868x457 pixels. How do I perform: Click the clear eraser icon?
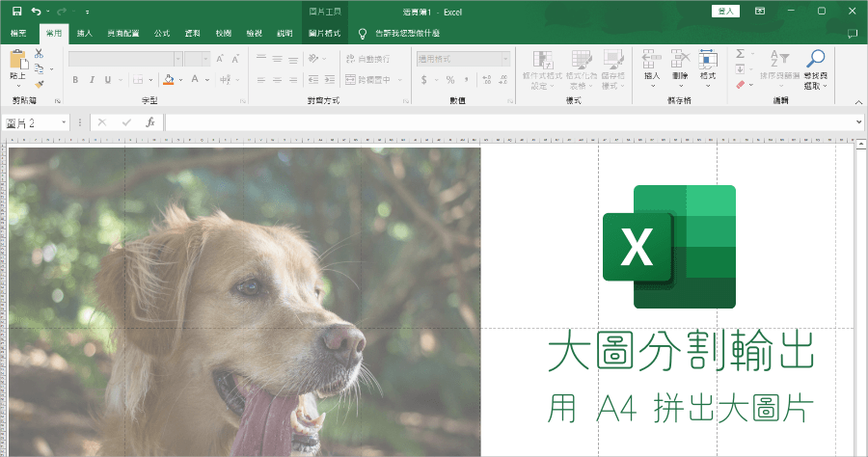click(740, 85)
